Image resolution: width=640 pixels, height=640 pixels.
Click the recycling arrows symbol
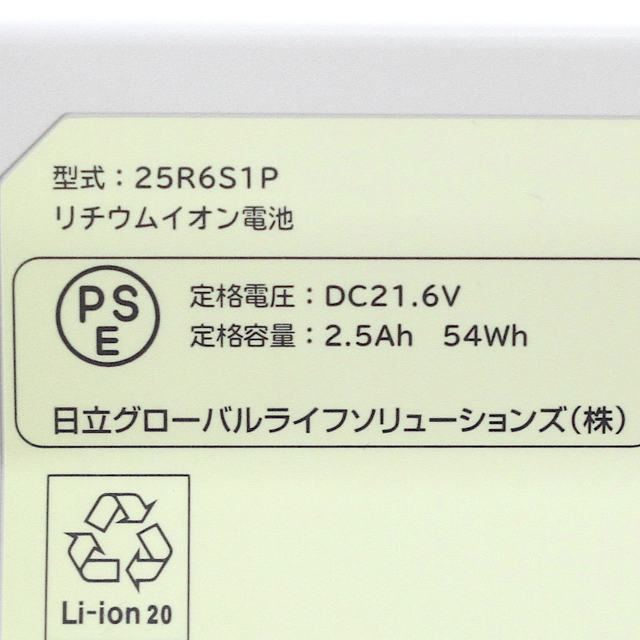pos(119,541)
